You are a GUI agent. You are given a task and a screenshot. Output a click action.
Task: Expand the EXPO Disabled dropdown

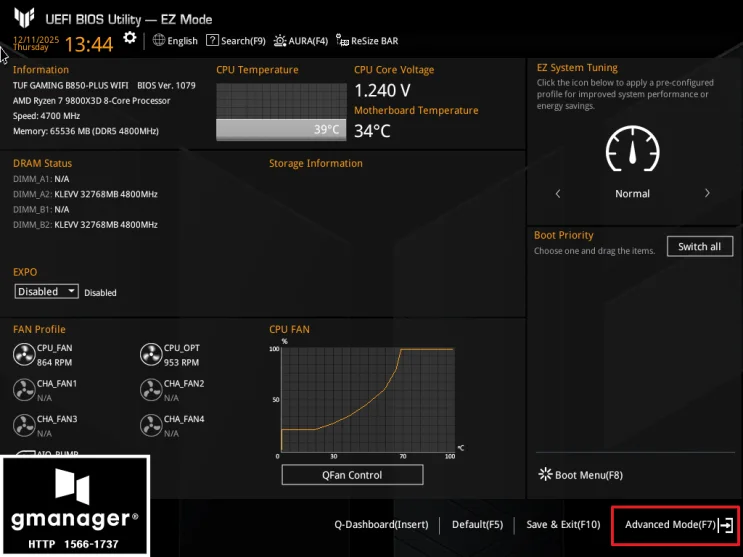(x=46, y=291)
